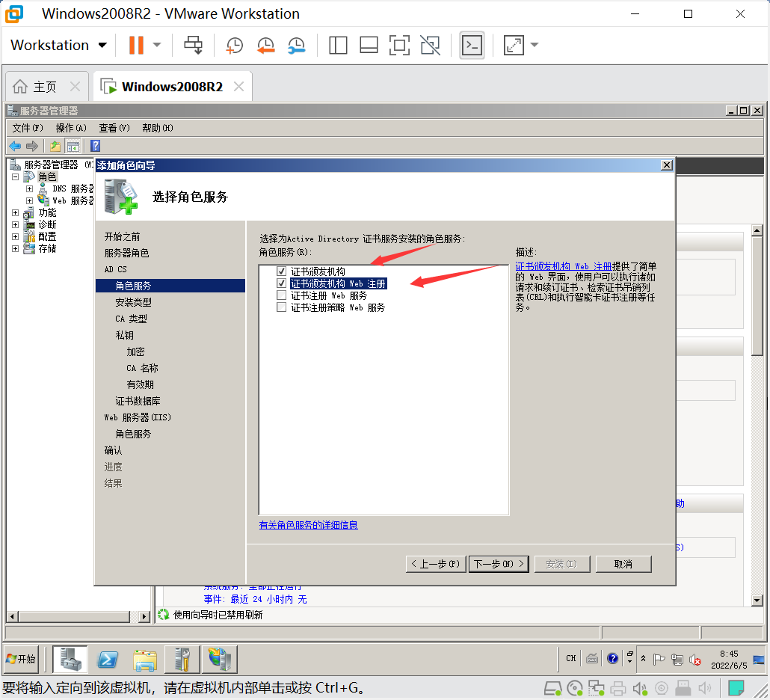Image resolution: width=770 pixels, height=700 pixels.
Task: Open the 开始 start menu
Action: pyautogui.click(x=21, y=659)
